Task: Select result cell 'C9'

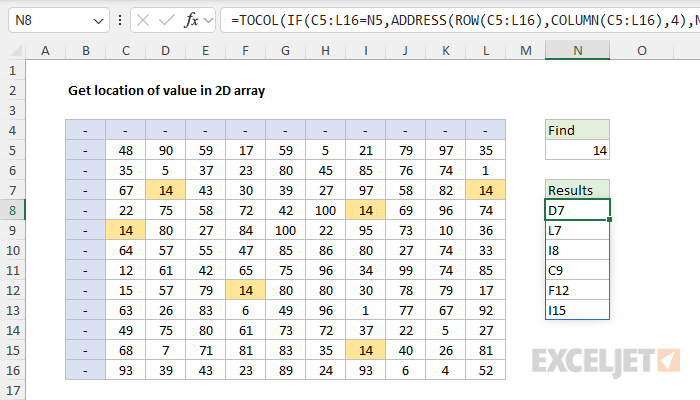Action: pos(577,271)
